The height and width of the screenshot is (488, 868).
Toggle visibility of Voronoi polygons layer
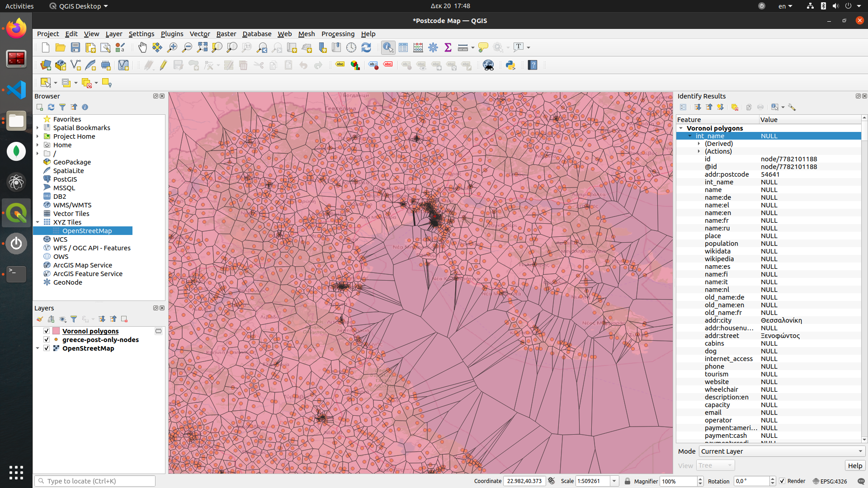[47, 331]
